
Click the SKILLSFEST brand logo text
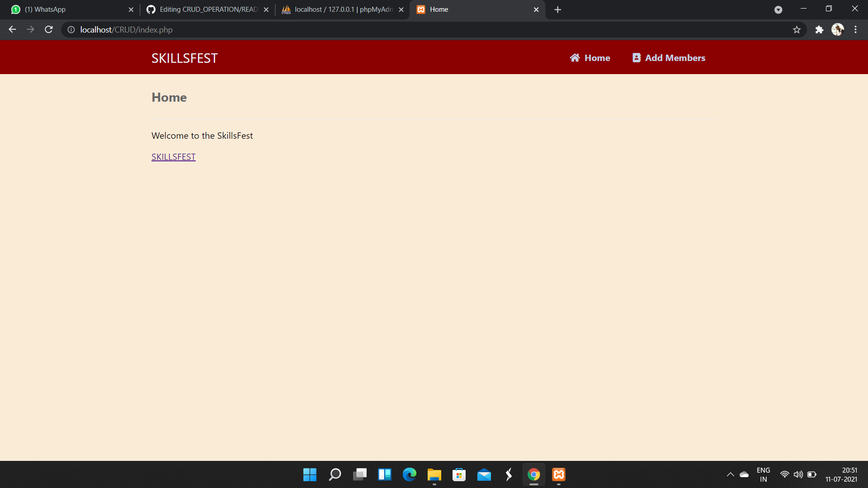(x=184, y=58)
